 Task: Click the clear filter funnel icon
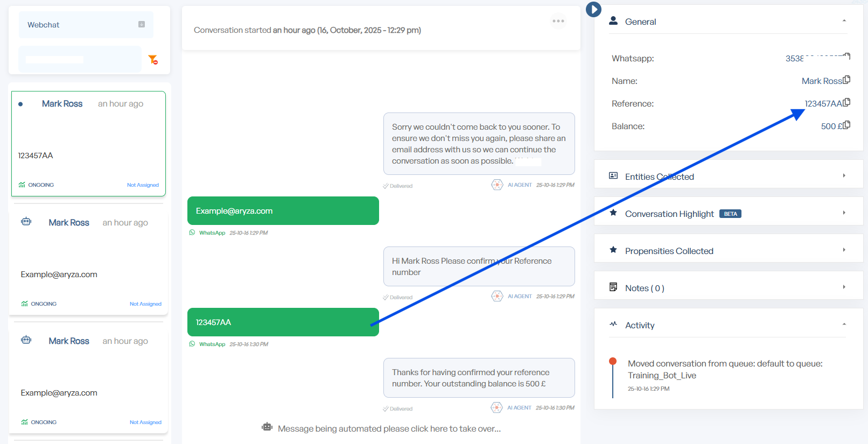point(153,59)
